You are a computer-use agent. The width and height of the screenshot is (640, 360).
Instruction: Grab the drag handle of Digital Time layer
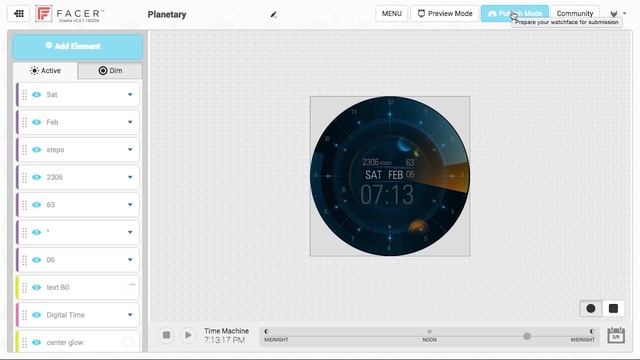(x=24, y=315)
